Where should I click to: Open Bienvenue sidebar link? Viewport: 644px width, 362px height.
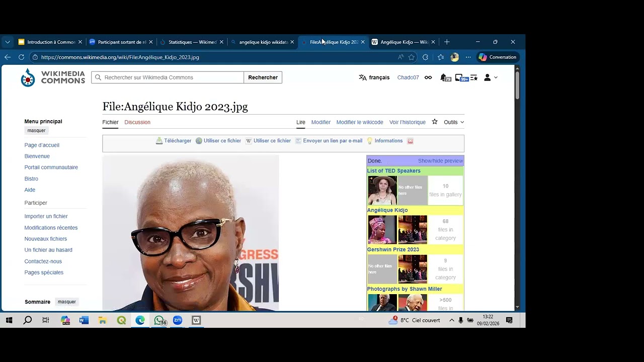tap(37, 156)
